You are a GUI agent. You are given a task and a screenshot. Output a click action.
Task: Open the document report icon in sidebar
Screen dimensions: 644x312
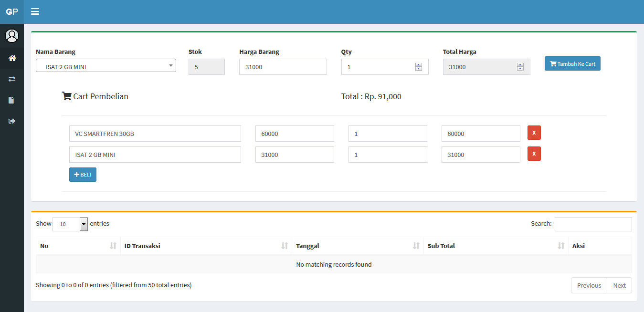(x=11, y=100)
